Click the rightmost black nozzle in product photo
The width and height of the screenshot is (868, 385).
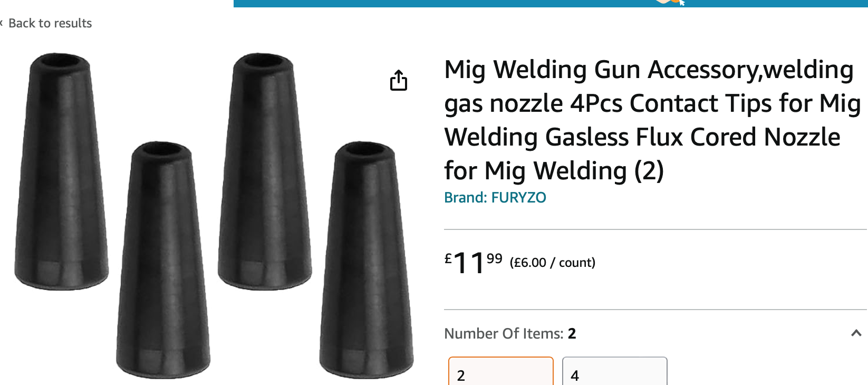[366, 258]
